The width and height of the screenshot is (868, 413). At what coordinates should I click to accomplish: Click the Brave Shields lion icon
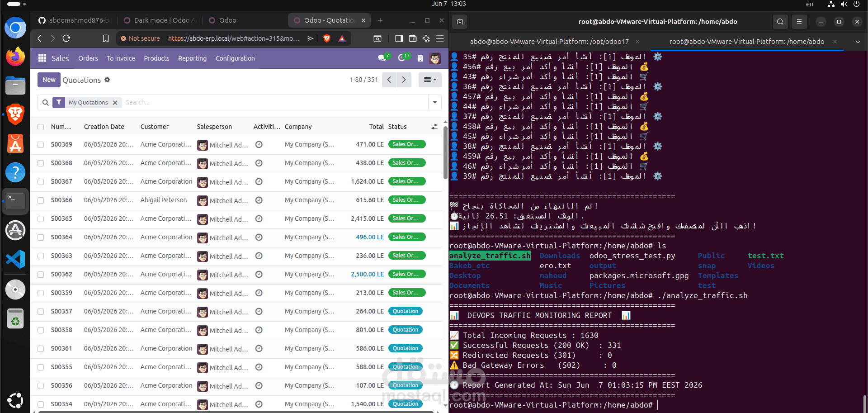point(327,38)
